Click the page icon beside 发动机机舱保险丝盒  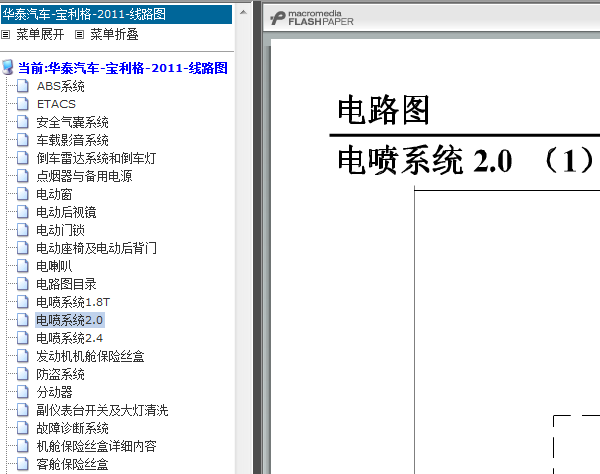point(23,356)
